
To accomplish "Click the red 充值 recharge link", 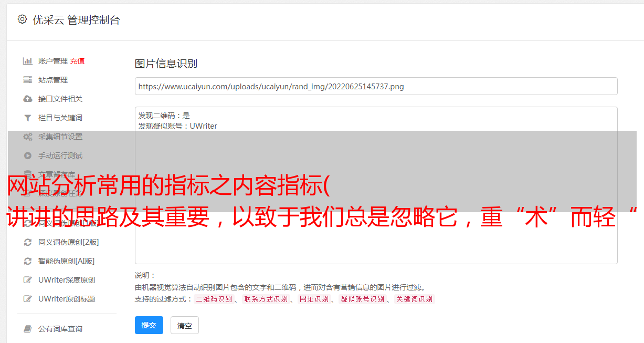I will coord(77,61).
